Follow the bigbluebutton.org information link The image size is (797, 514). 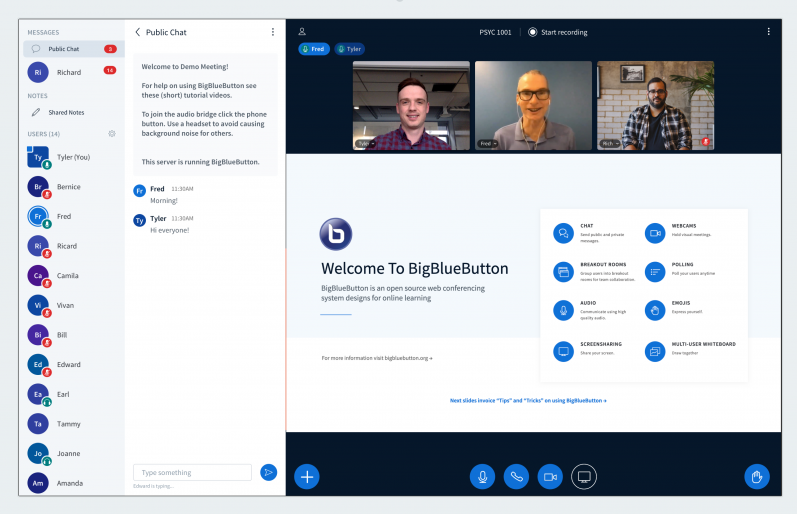tap(377, 358)
